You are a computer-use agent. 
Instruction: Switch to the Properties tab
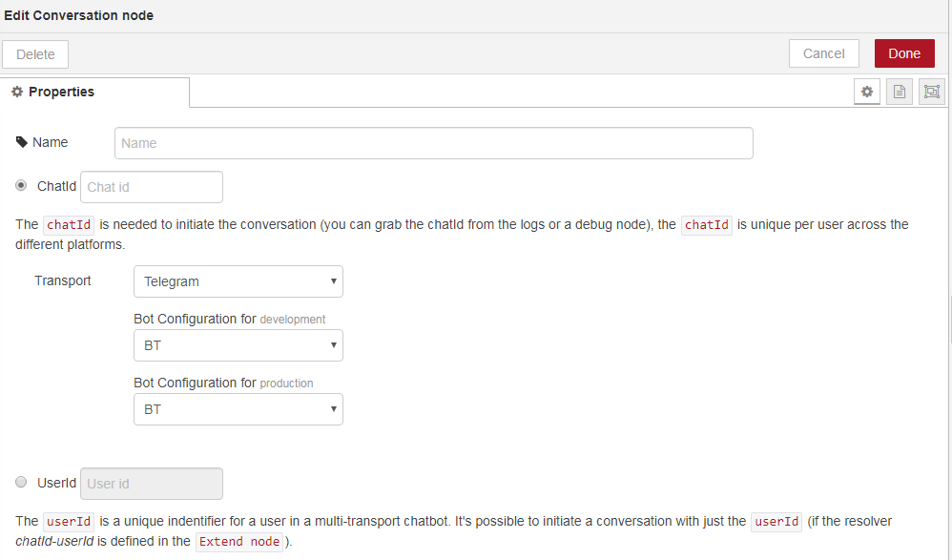coord(59,91)
